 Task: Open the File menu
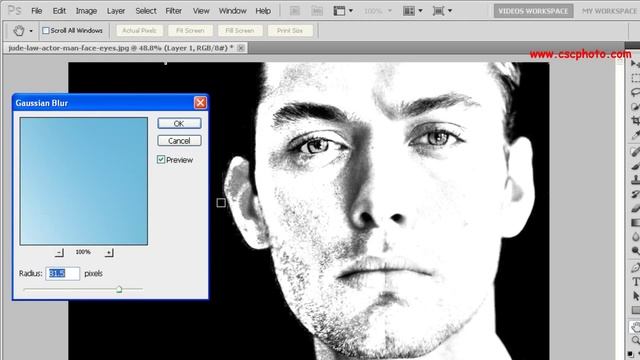[37, 11]
